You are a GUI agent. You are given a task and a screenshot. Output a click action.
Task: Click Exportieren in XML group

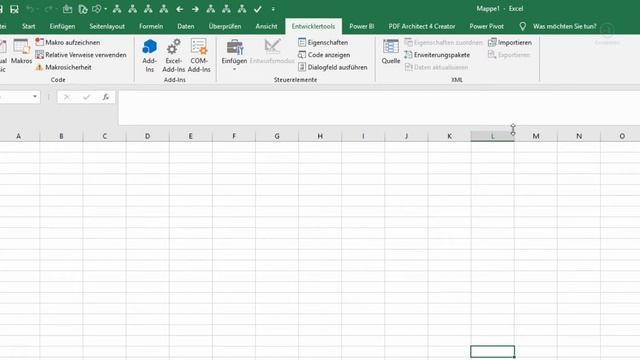click(509, 55)
